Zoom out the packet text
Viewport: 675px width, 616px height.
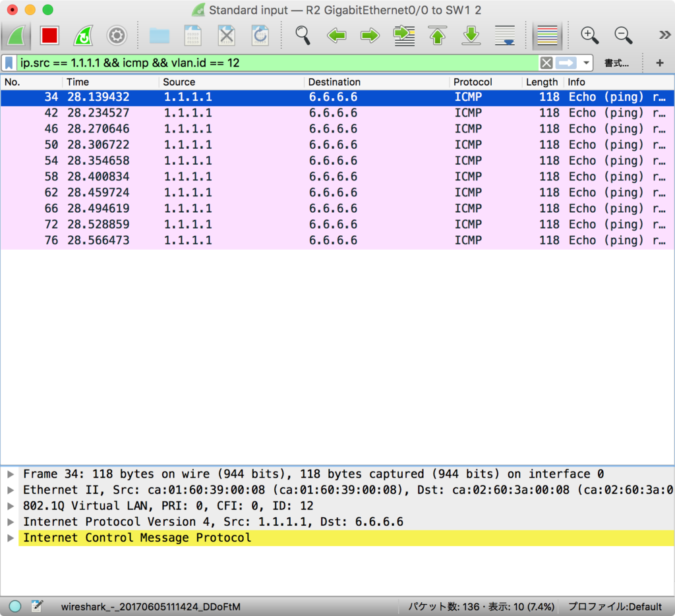coord(623,36)
